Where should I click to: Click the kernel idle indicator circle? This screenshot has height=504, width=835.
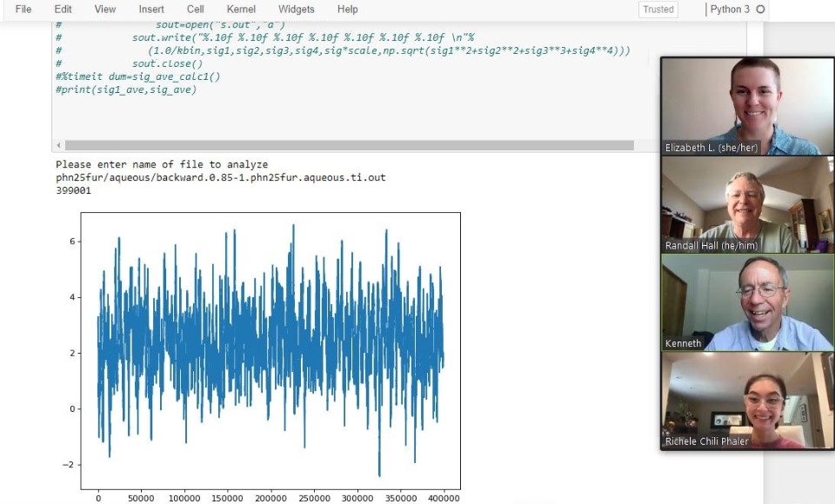(x=761, y=10)
